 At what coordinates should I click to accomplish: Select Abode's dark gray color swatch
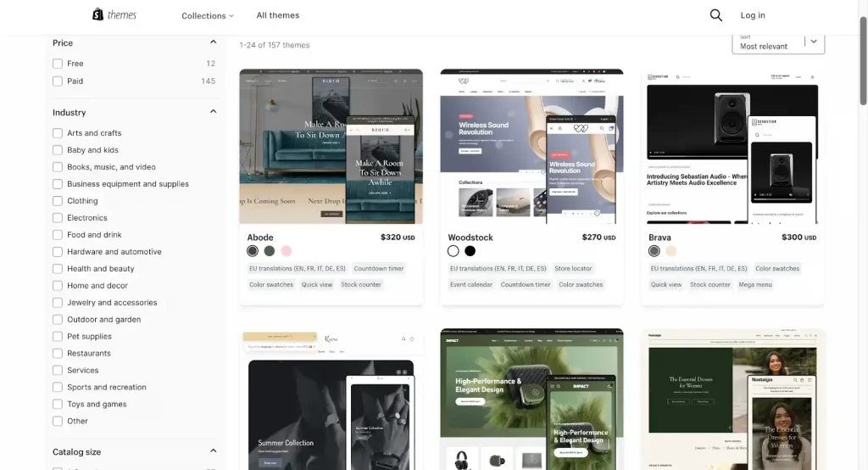(253, 251)
